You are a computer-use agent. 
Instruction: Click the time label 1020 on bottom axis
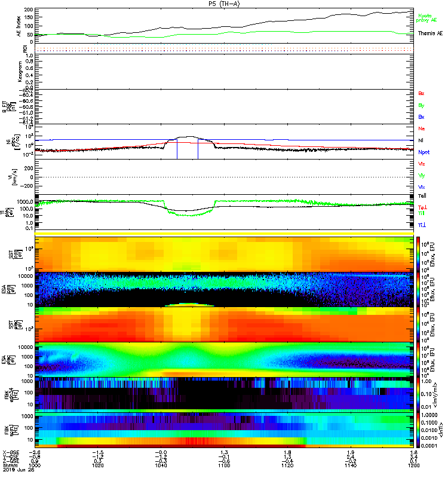(x=97, y=465)
